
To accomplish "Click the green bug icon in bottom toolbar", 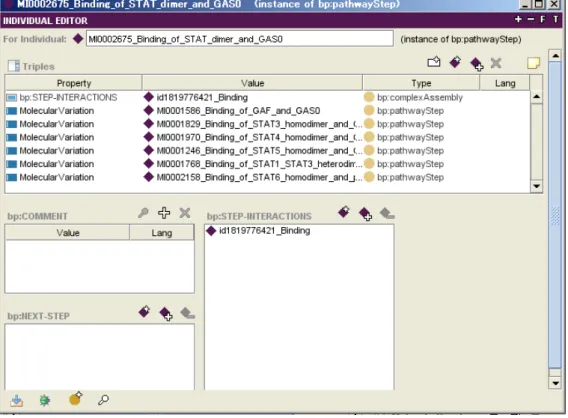I will [45, 400].
